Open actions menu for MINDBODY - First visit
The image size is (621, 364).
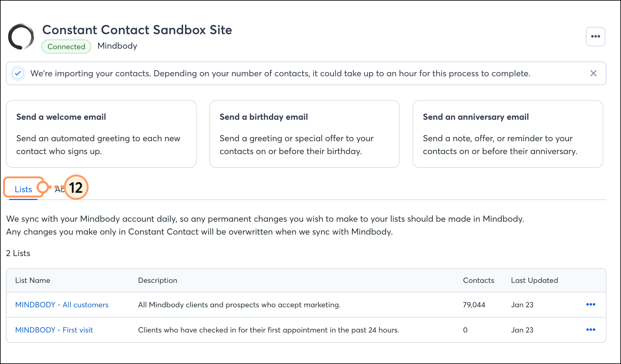(x=591, y=330)
